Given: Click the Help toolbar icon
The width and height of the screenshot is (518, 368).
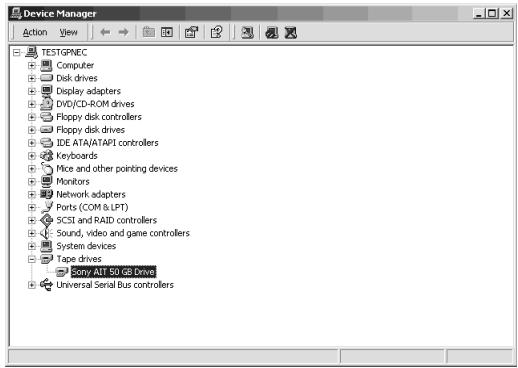Looking at the screenshot, I should point(217,32).
